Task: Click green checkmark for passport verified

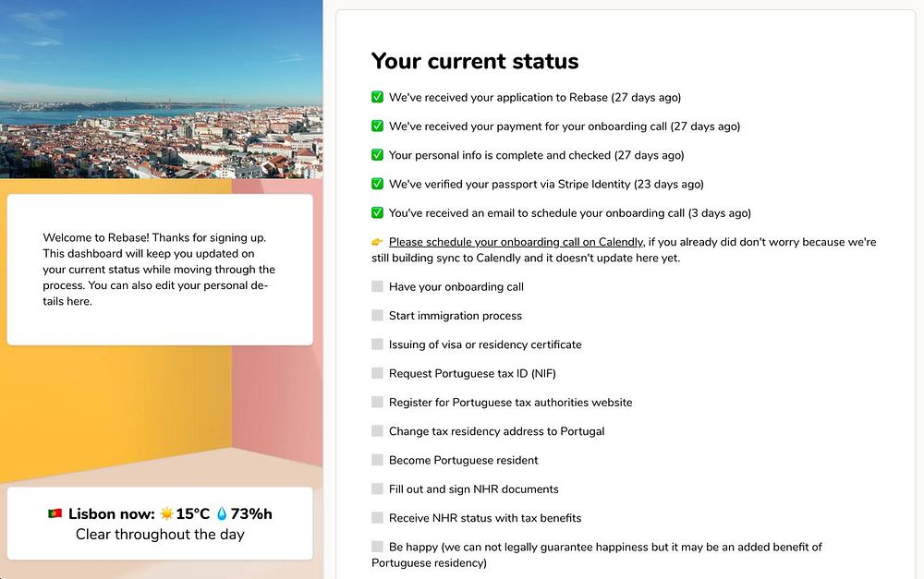Action: 377,184
